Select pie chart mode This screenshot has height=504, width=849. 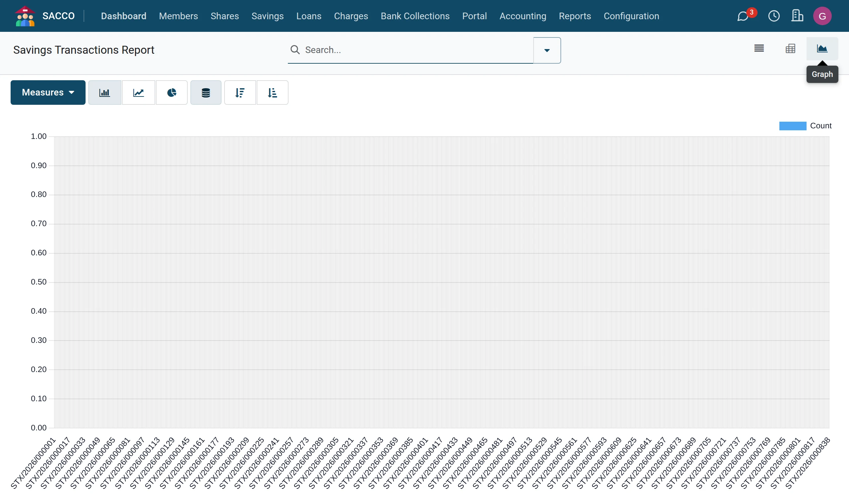coord(171,93)
